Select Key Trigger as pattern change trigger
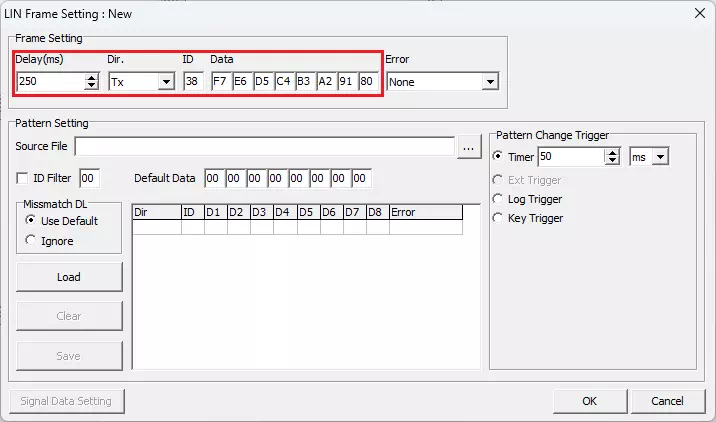This screenshot has height=422, width=716. [x=498, y=218]
